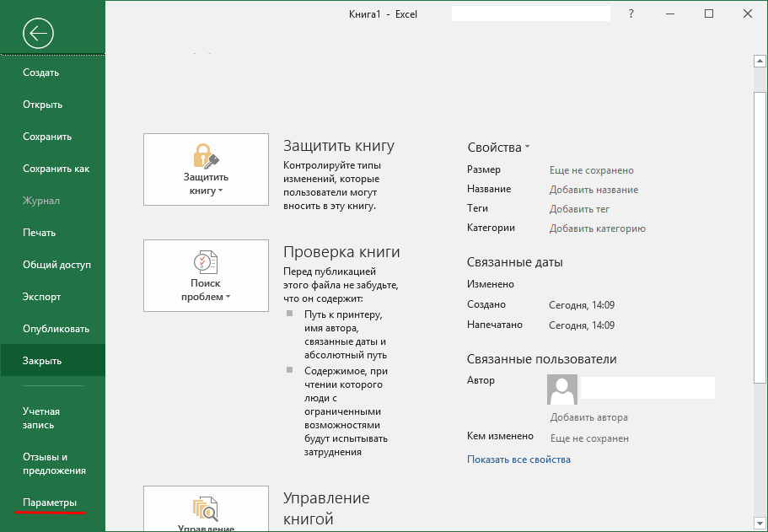Click the Добавить тег field
The image size is (768, 532).
pos(579,209)
